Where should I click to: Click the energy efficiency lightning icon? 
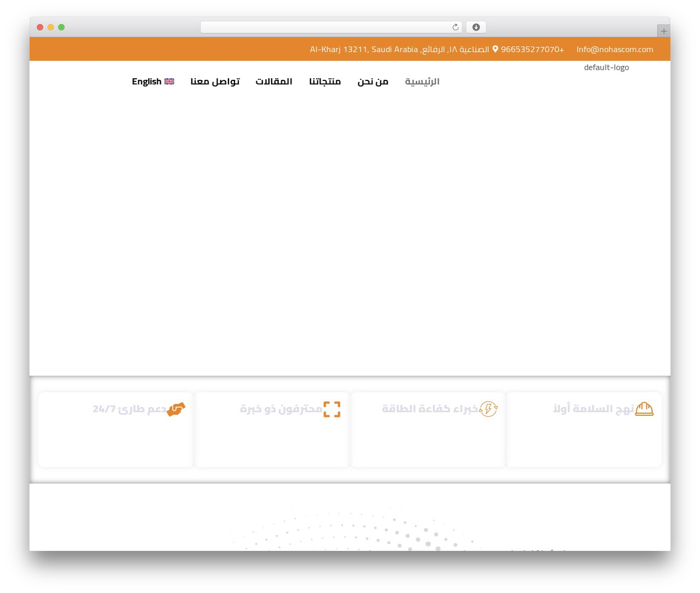coord(488,409)
